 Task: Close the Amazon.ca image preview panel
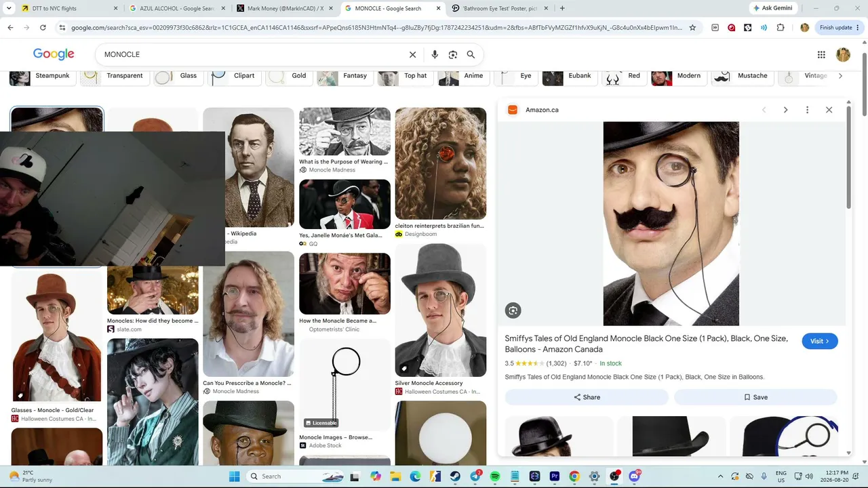click(829, 110)
